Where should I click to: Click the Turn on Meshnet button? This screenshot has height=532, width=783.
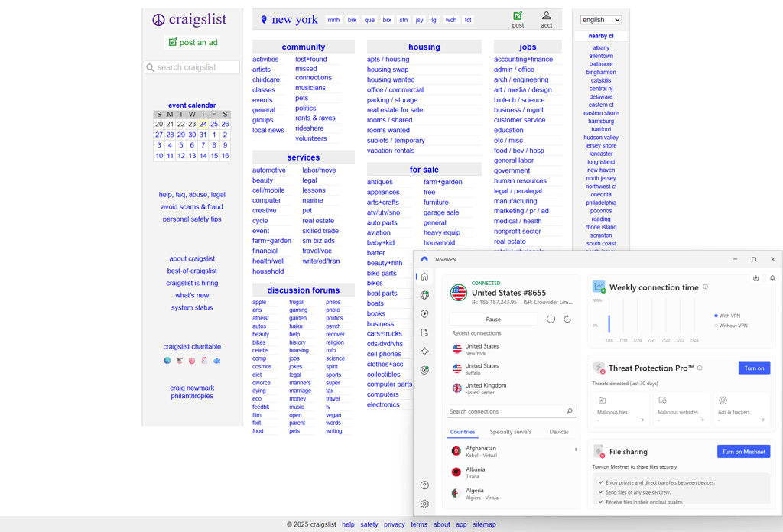[743, 452]
